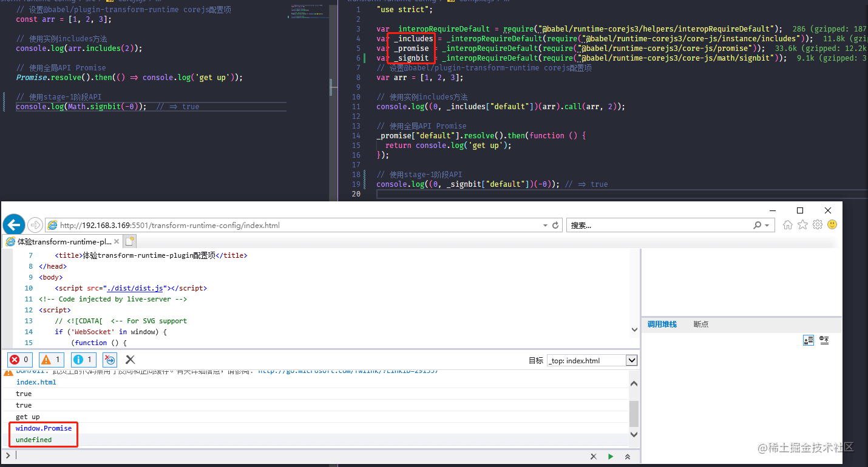This screenshot has width=868, height=467.
Task: Open the address bar history dropdown
Action: (x=545, y=225)
